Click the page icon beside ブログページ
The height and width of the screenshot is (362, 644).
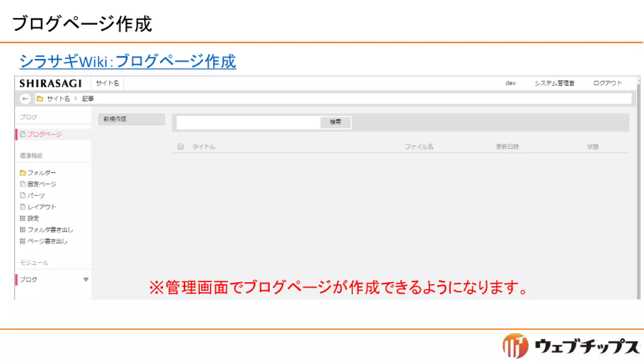click(23, 134)
